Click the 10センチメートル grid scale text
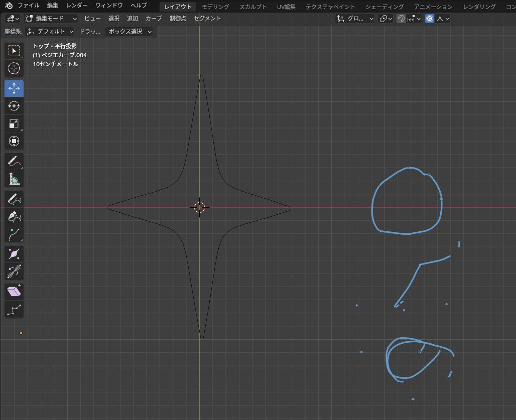516x420 pixels. coord(56,64)
